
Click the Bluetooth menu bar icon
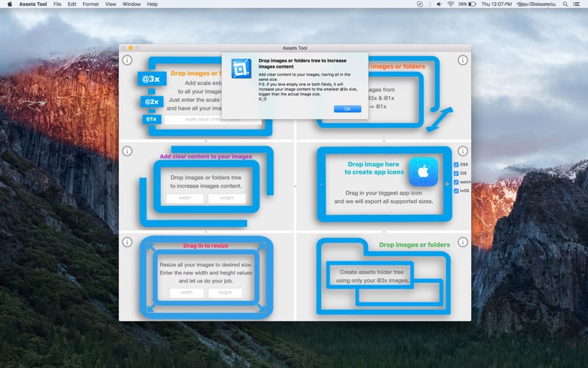[430, 4]
